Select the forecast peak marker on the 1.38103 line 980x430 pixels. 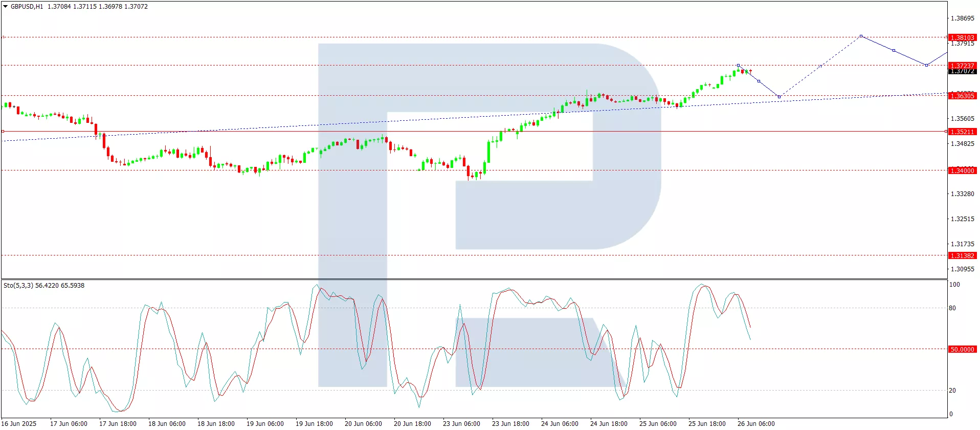pos(861,36)
